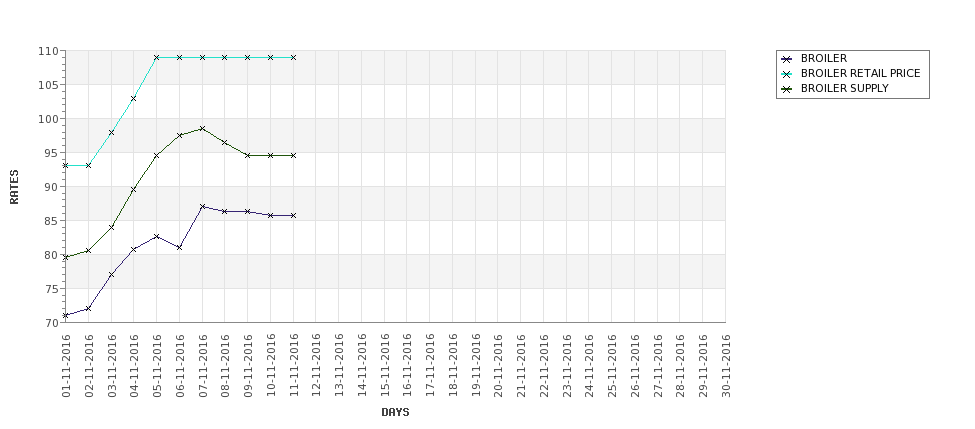Click the 04-11-2016 date label

134,366
